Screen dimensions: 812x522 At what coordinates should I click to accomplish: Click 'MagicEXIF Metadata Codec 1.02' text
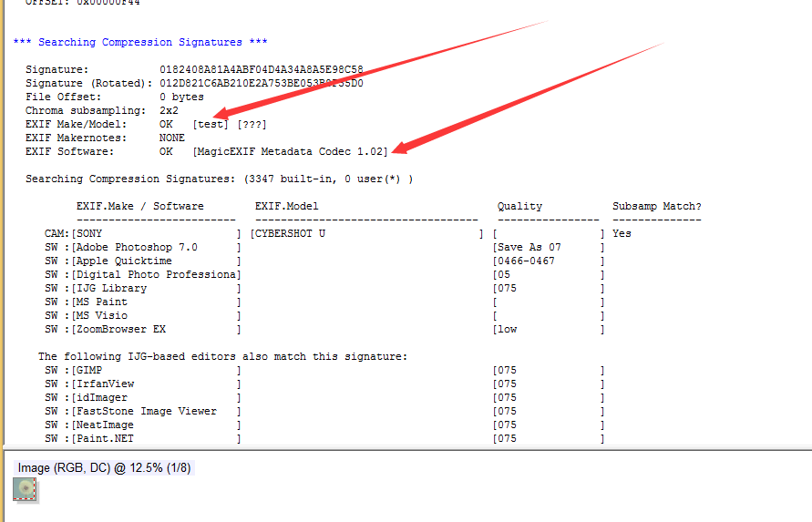point(290,151)
